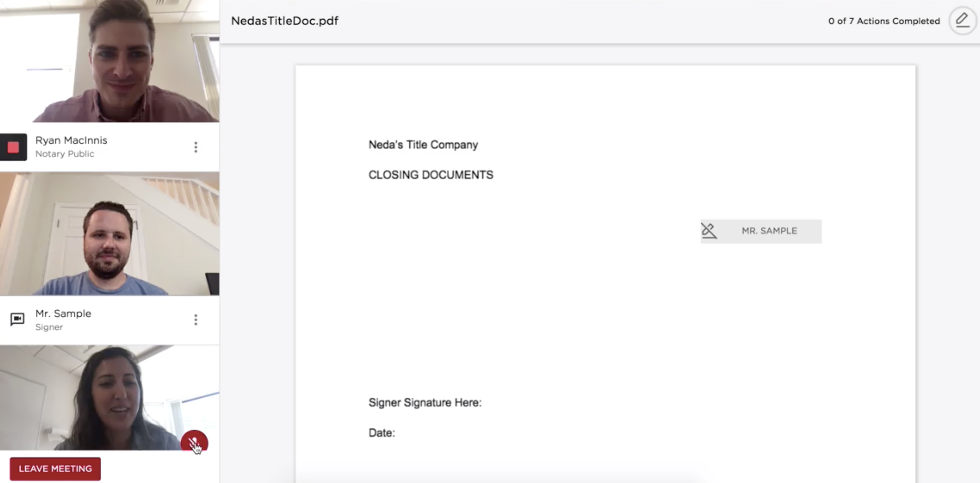980x483 pixels.
Task: Click the 'Signer' role label
Action: point(49,327)
